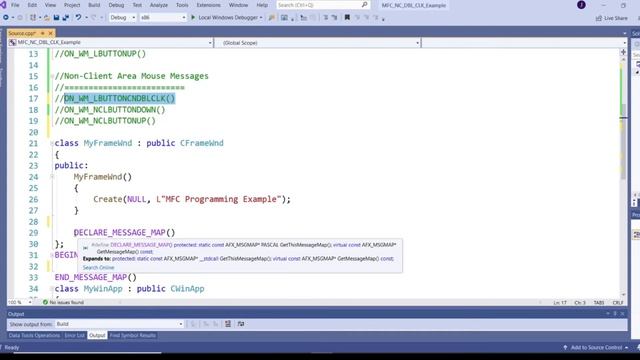
Task: Switch to the Error List tab
Action: coord(74,336)
